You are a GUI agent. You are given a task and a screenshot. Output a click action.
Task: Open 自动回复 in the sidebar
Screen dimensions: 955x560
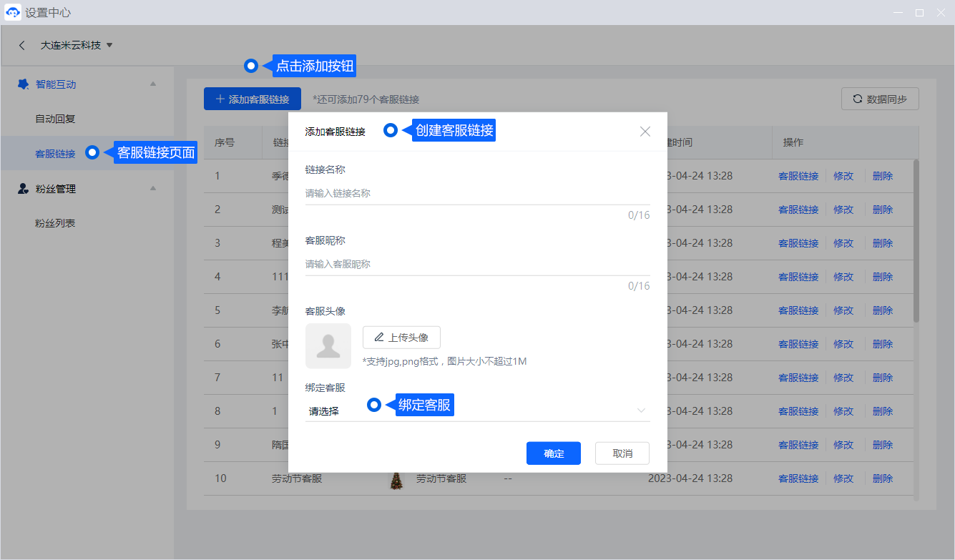click(x=55, y=119)
